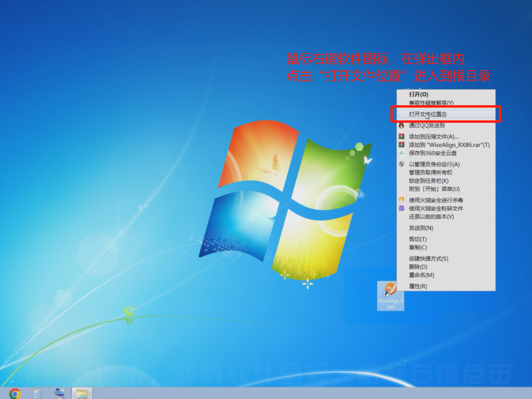Open the Calculator from the taskbar
The width and height of the screenshot is (532, 399).
pyautogui.click(x=37, y=393)
